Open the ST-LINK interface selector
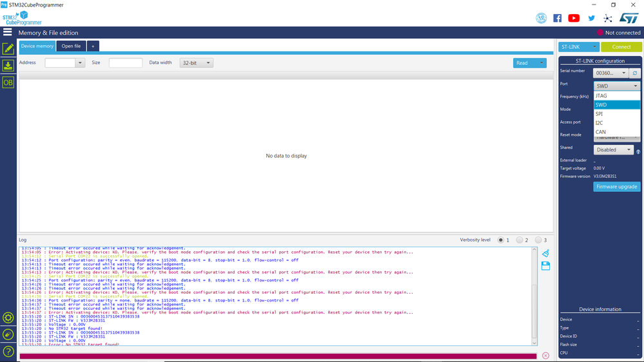 pos(579,47)
